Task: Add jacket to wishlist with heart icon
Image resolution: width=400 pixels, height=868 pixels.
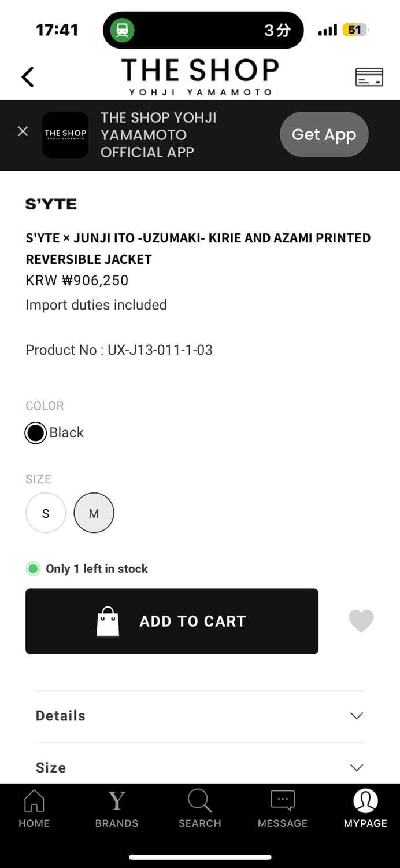Action: point(361,621)
